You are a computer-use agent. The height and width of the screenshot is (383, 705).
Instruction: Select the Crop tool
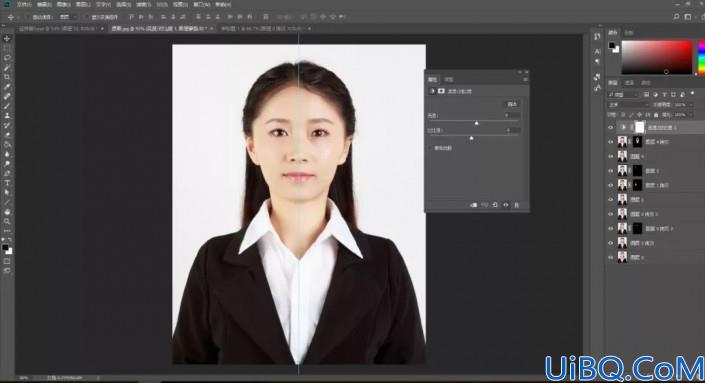pos(7,77)
